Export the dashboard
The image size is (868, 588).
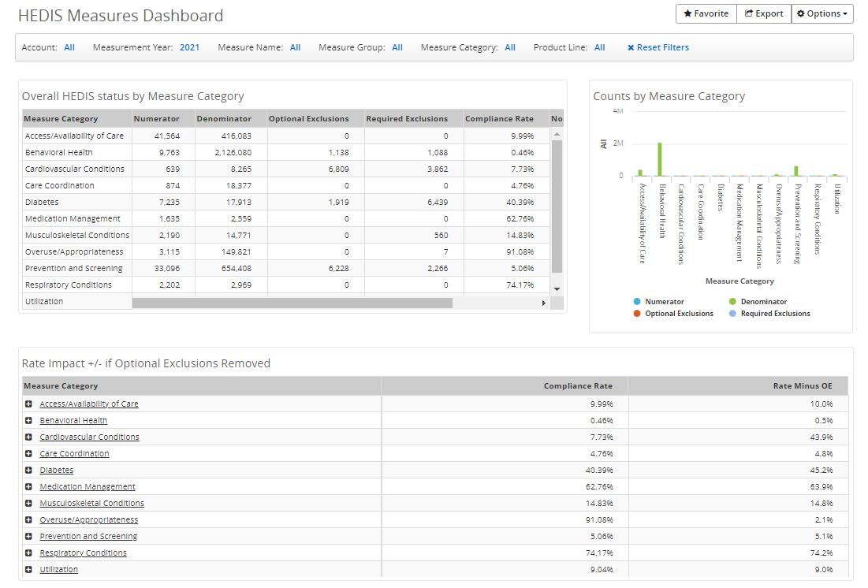[764, 14]
